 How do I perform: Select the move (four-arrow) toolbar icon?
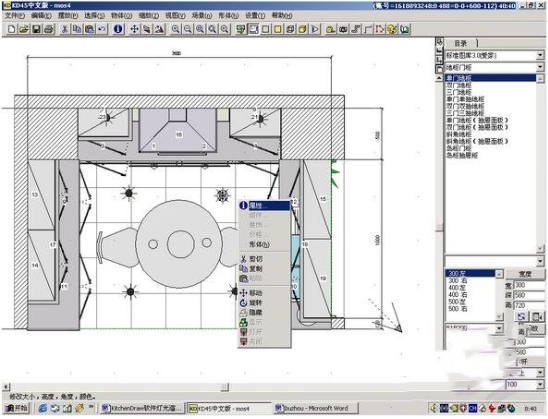tap(135, 29)
